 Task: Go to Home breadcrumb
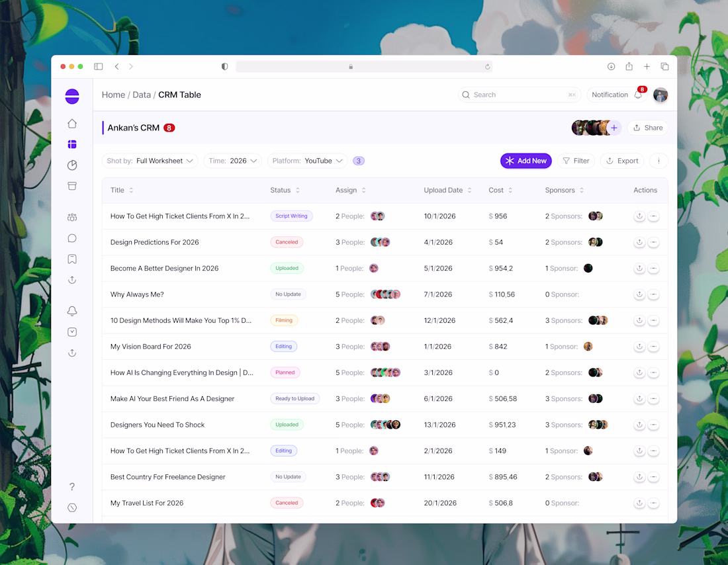113,95
